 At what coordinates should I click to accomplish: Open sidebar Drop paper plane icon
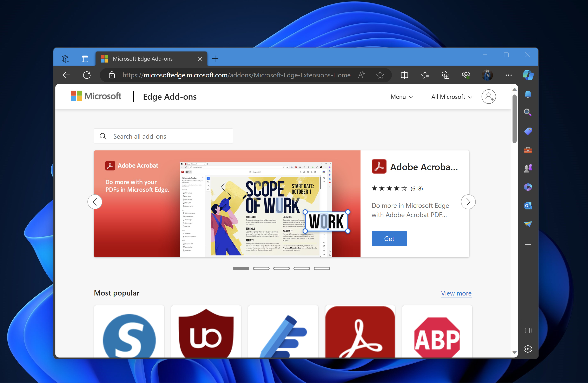[x=528, y=224]
